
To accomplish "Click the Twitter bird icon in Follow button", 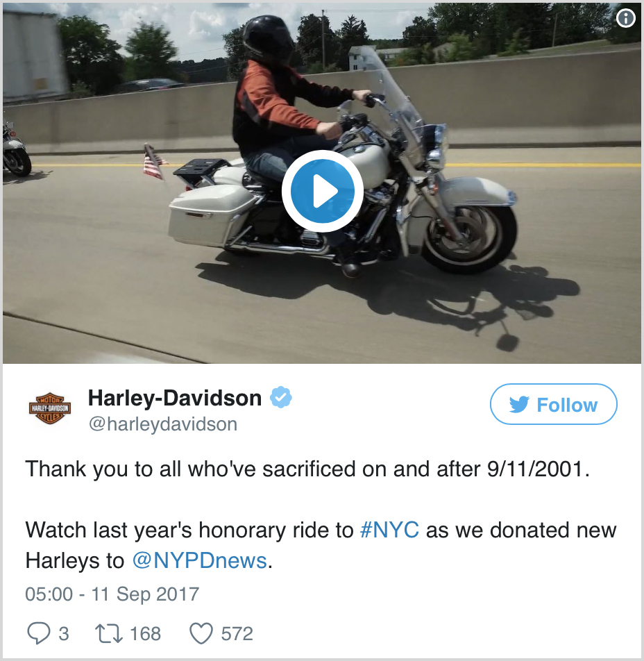I will point(519,405).
